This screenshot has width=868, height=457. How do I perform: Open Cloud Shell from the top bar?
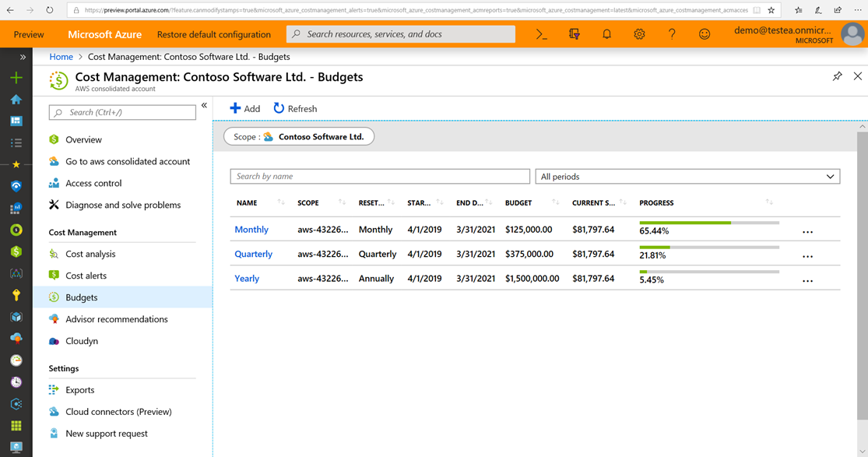click(541, 34)
